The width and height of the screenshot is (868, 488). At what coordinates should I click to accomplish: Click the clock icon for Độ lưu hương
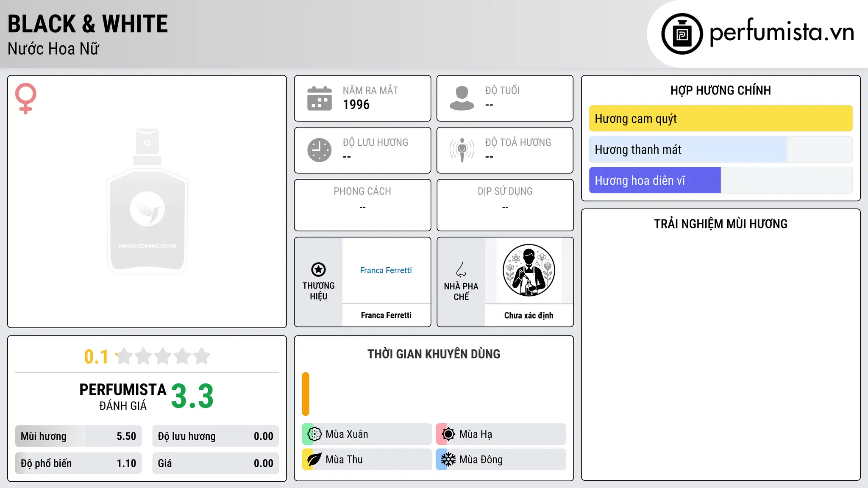click(319, 150)
